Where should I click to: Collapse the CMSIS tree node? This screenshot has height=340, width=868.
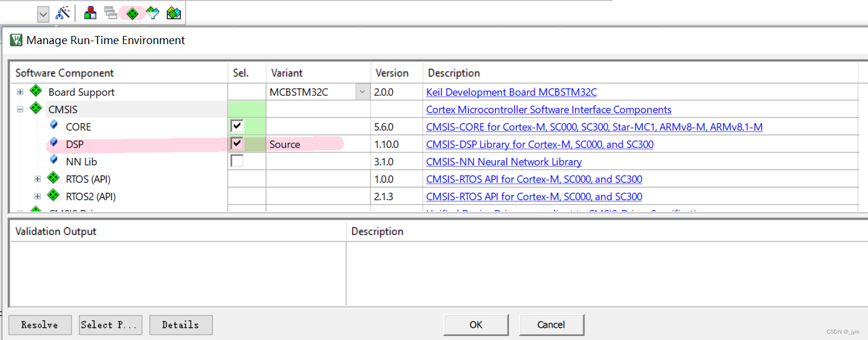[x=20, y=109]
